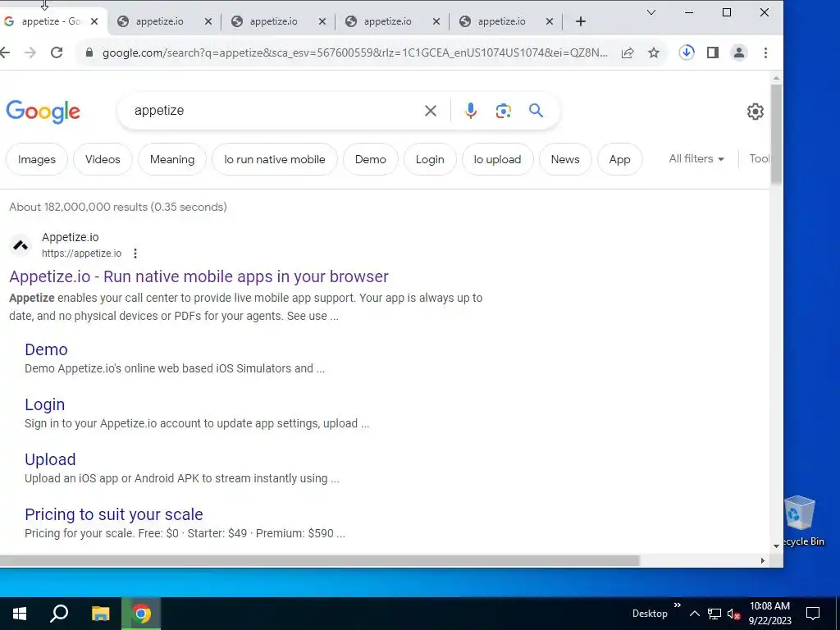Open the notification center icon
The image size is (840, 630).
click(813, 614)
